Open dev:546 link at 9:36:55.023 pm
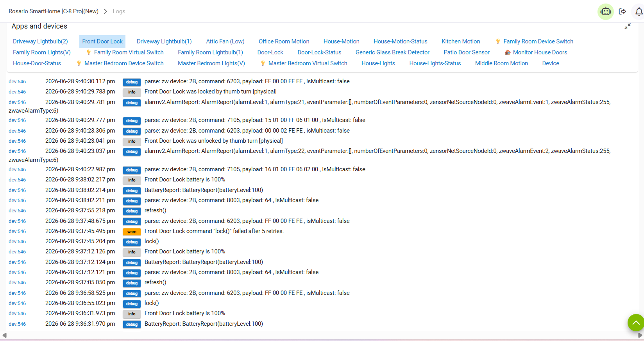Viewport: 644px width, 341px height. [x=17, y=303]
